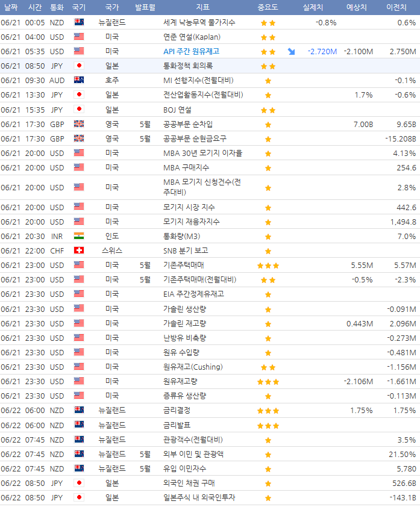Click the 국가 column header
Screen dimensions: 420x507
point(112,7)
